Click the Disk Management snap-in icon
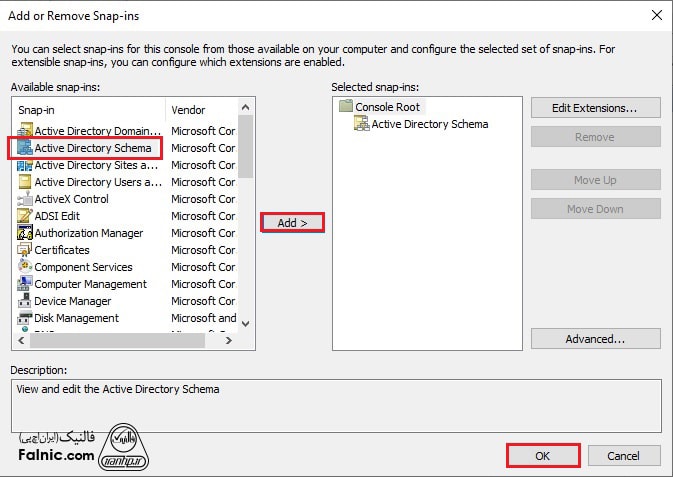 point(25,318)
